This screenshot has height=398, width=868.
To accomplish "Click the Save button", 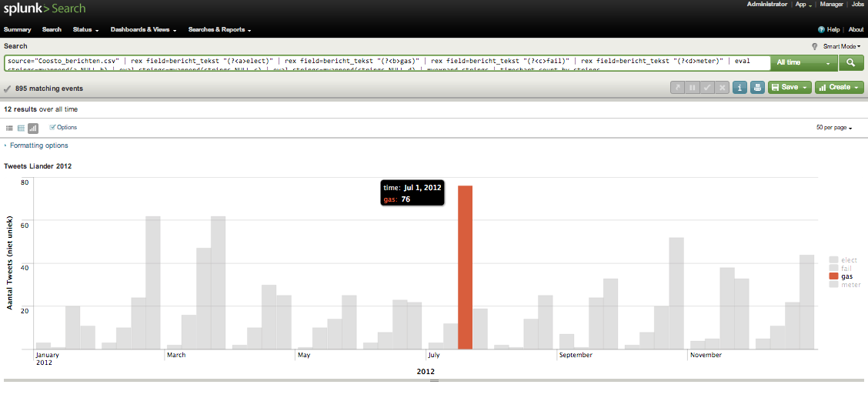I will (x=790, y=88).
